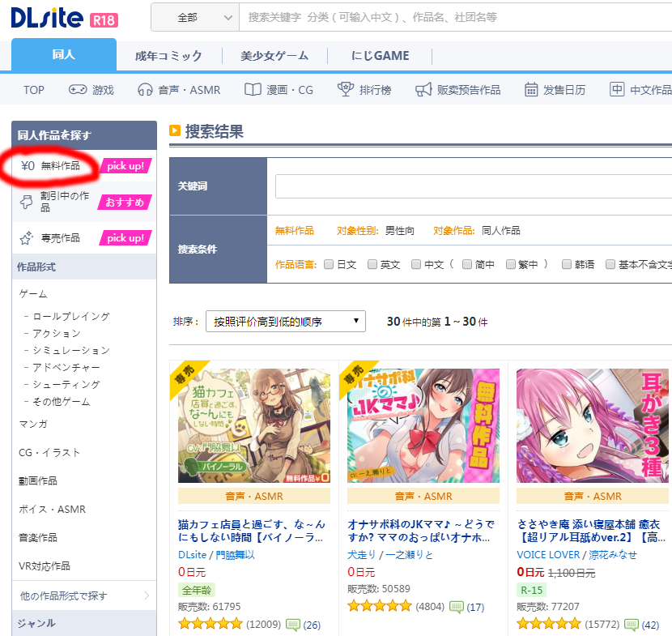Open the TOP menu item
This screenshot has width=672, height=636.
(x=34, y=90)
